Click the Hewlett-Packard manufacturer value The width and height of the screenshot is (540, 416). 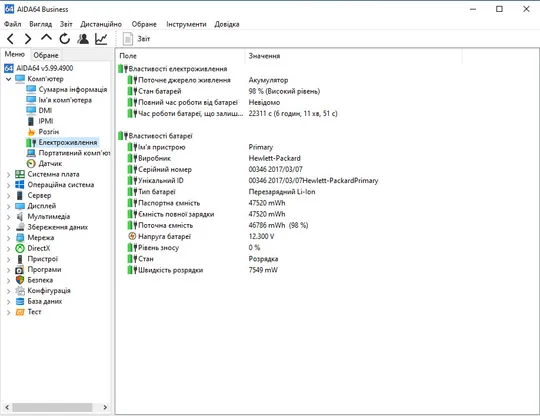[274, 158]
